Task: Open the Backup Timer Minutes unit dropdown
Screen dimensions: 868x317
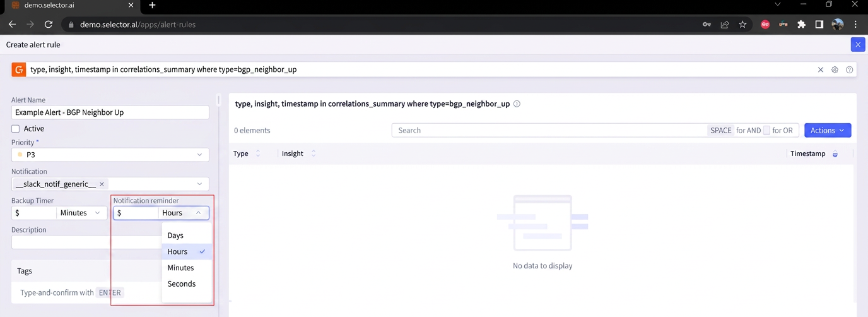Action: tap(81, 213)
